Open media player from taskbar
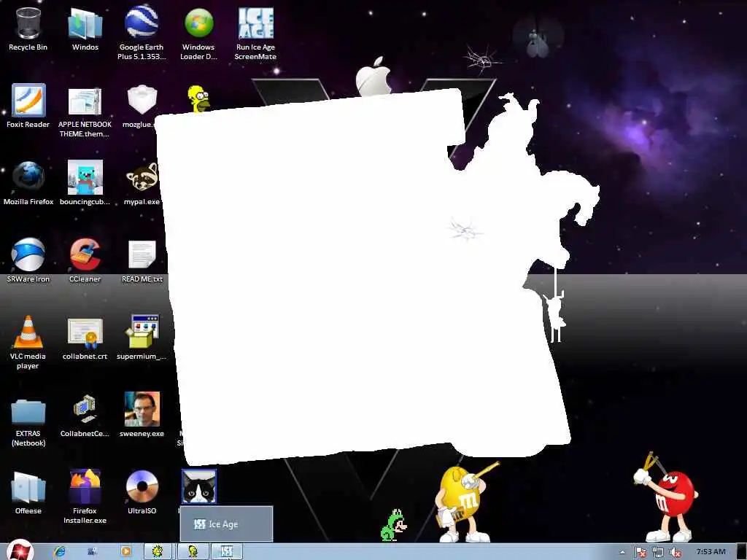Image resolution: width=747 pixels, height=560 pixels. pyautogui.click(x=125, y=551)
